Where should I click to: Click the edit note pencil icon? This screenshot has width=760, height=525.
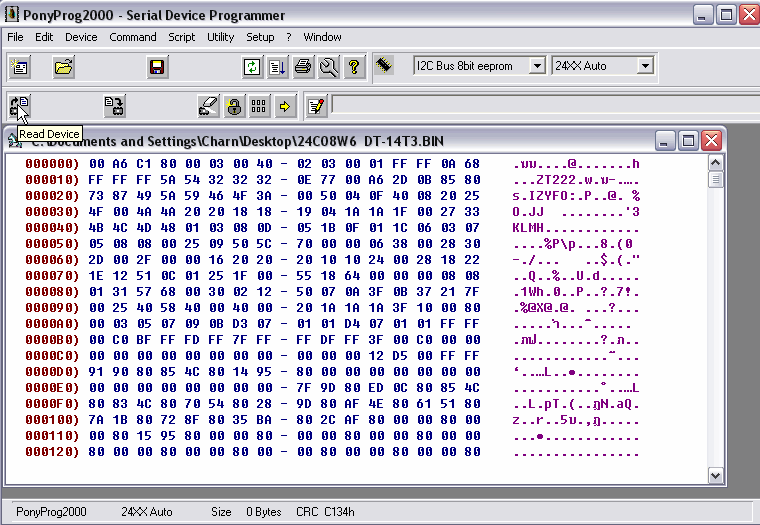pos(316,106)
